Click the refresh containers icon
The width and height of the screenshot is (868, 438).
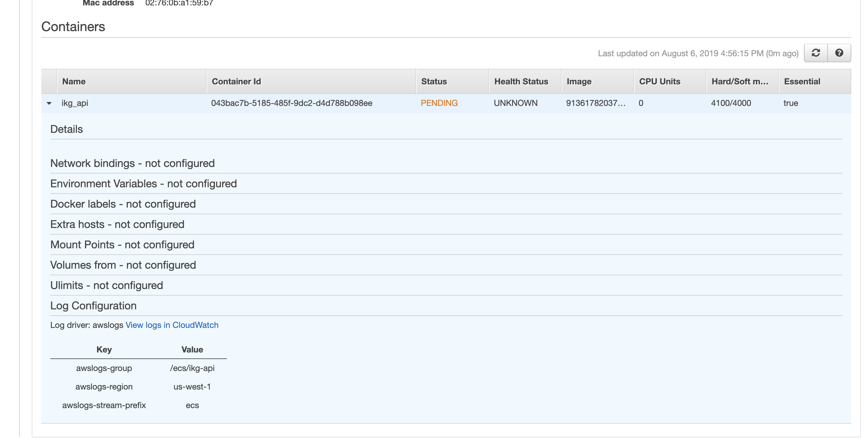pyautogui.click(x=815, y=53)
